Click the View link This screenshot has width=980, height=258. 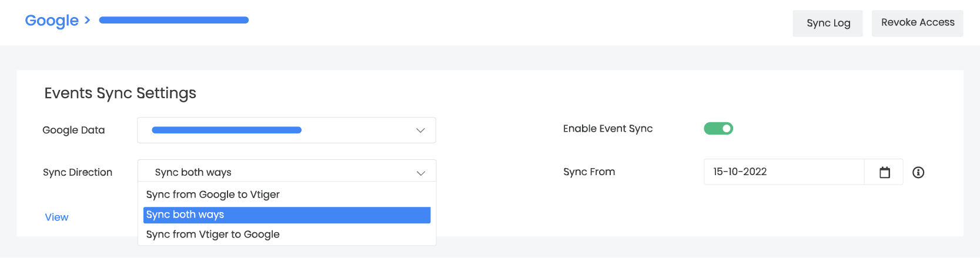(56, 217)
